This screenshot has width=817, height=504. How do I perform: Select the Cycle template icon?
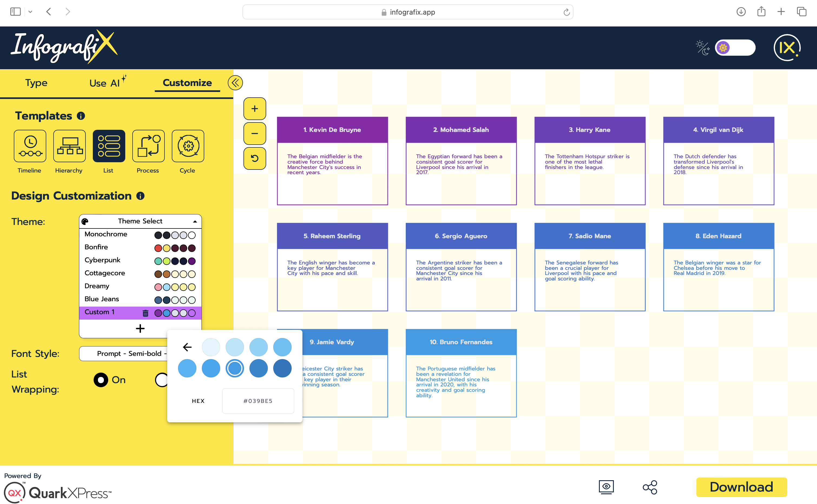[x=188, y=146]
